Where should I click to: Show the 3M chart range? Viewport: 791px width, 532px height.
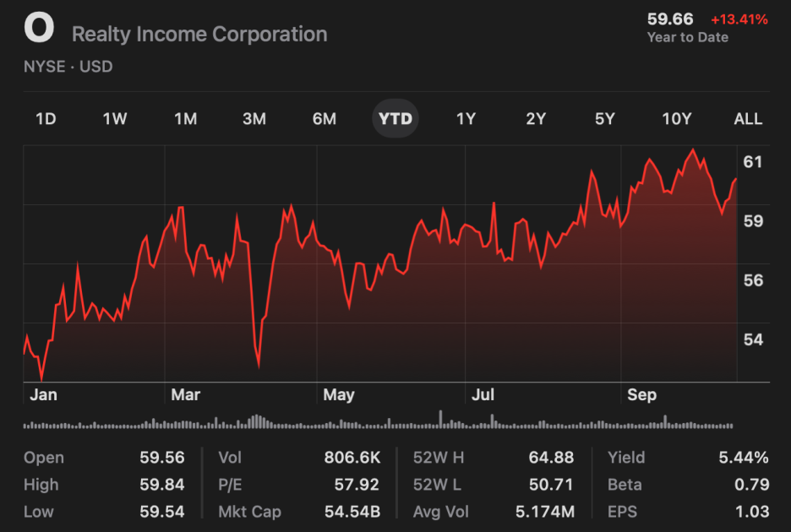(254, 118)
